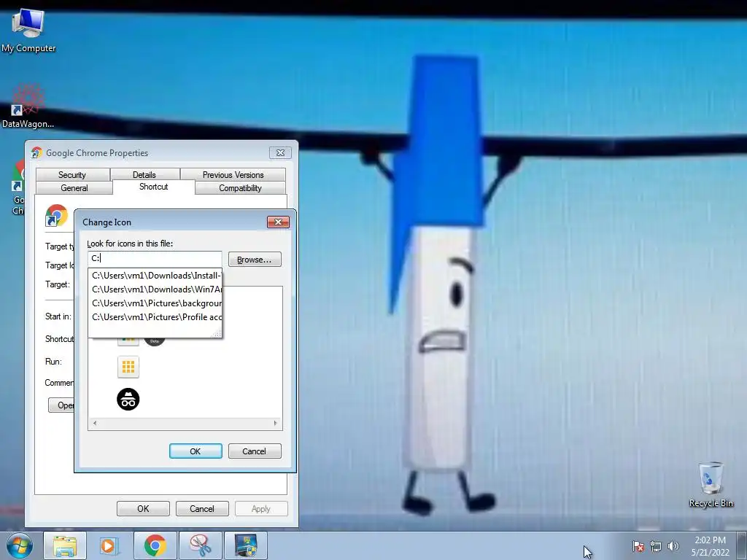The width and height of the screenshot is (747, 560).
Task: Click the icon list left scroll arrow
Action: pyautogui.click(x=95, y=423)
